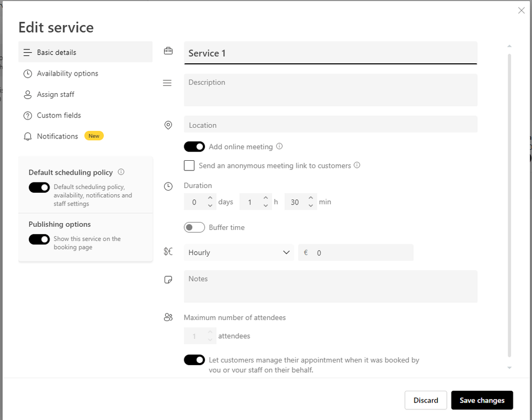Open the Hourly price type dropdown

[239, 252]
